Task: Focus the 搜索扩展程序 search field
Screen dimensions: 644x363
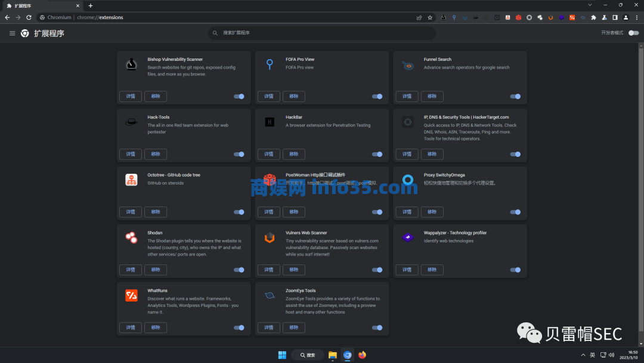Action: click(x=322, y=33)
